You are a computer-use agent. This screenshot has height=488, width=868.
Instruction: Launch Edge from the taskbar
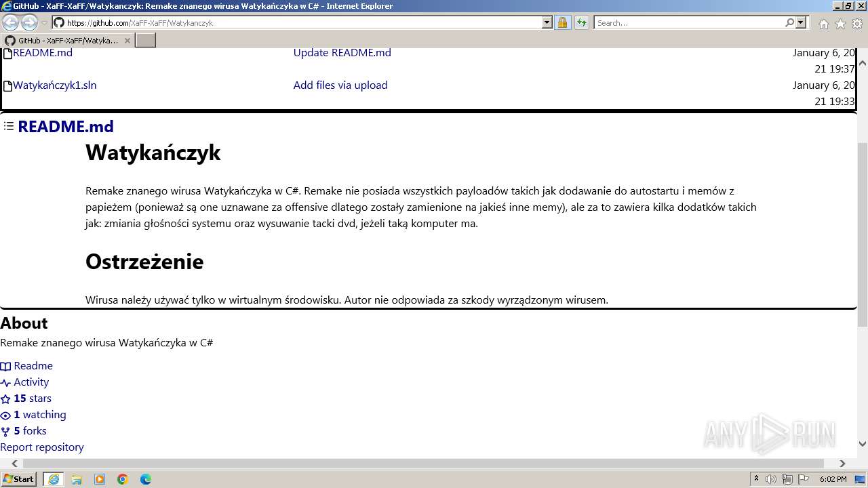click(x=146, y=479)
